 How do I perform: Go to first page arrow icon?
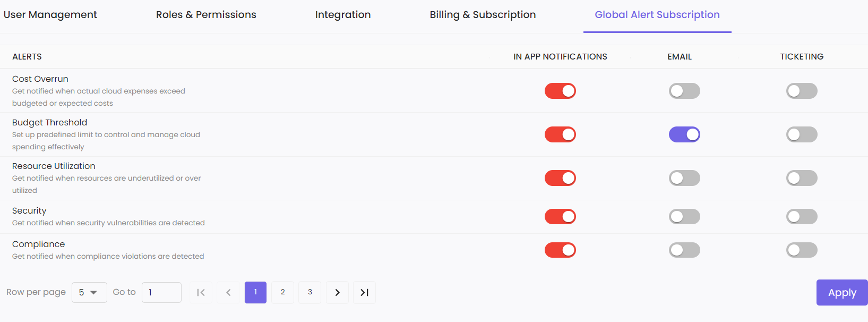pyautogui.click(x=201, y=292)
